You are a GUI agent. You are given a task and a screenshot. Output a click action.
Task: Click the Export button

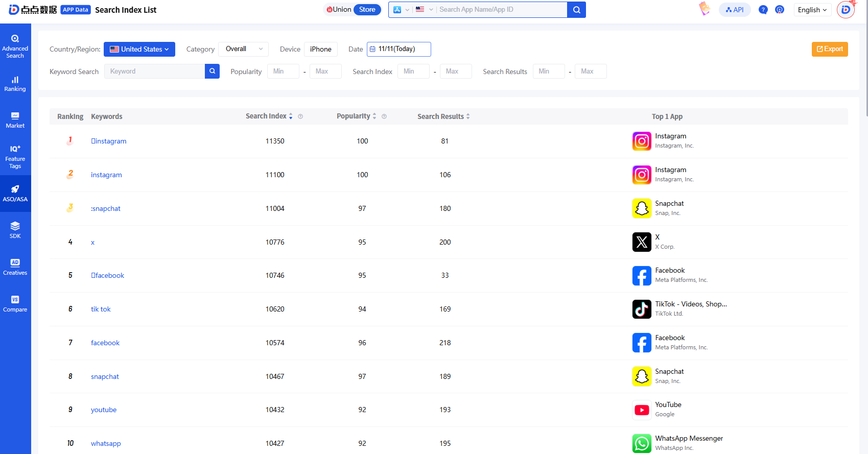830,49
